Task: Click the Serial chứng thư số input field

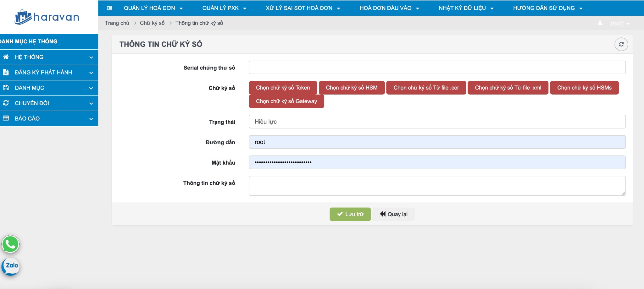Action: coord(437,68)
